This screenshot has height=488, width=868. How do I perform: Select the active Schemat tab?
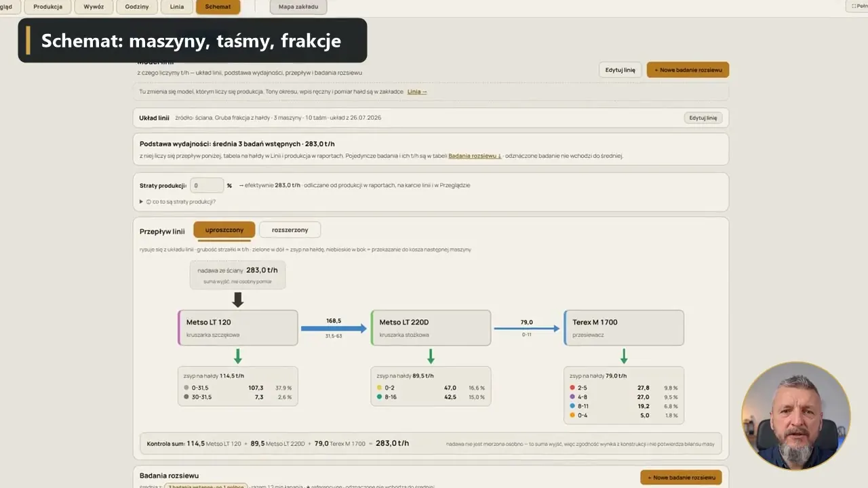(x=218, y=7)
